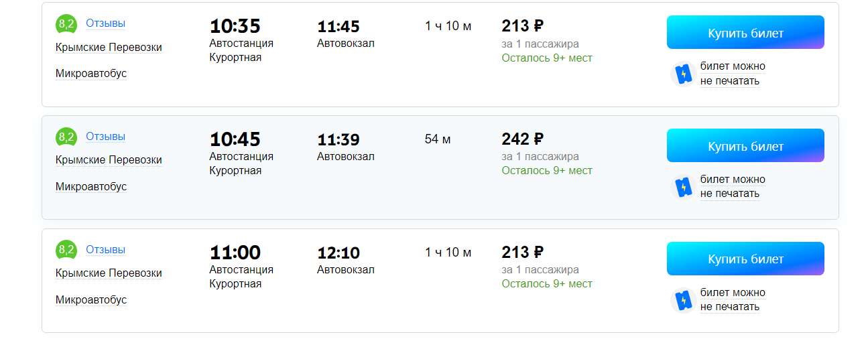Click Микроавтобус vehicle type on 11:00 trip
The image size is (868, 345).
coord(91,300)
